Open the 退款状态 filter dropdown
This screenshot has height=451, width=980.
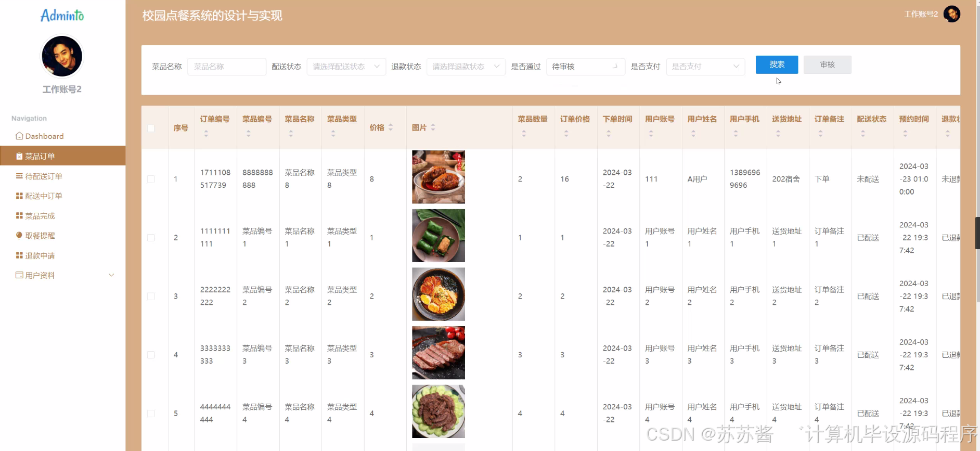466,67
